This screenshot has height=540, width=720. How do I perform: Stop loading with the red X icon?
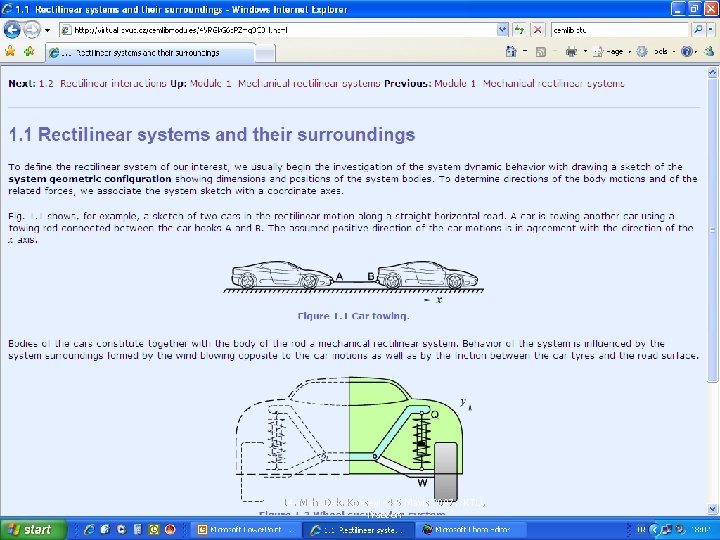537,30
